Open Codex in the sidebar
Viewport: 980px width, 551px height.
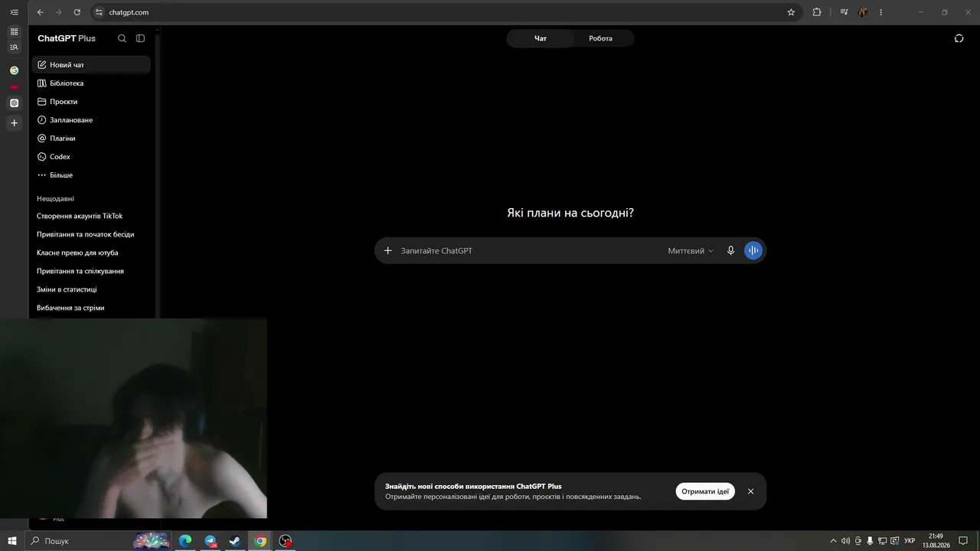click(91, 157)
